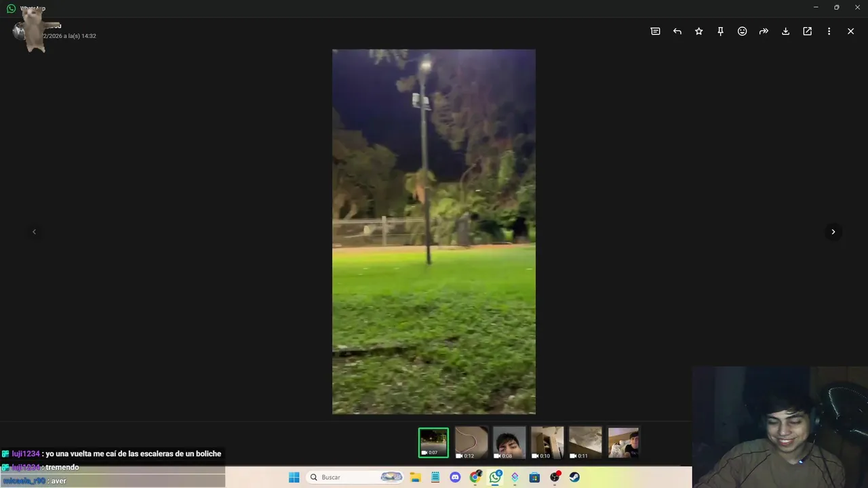Go to the next media item
Screen dimensions: 868x488
click(833, 232)
